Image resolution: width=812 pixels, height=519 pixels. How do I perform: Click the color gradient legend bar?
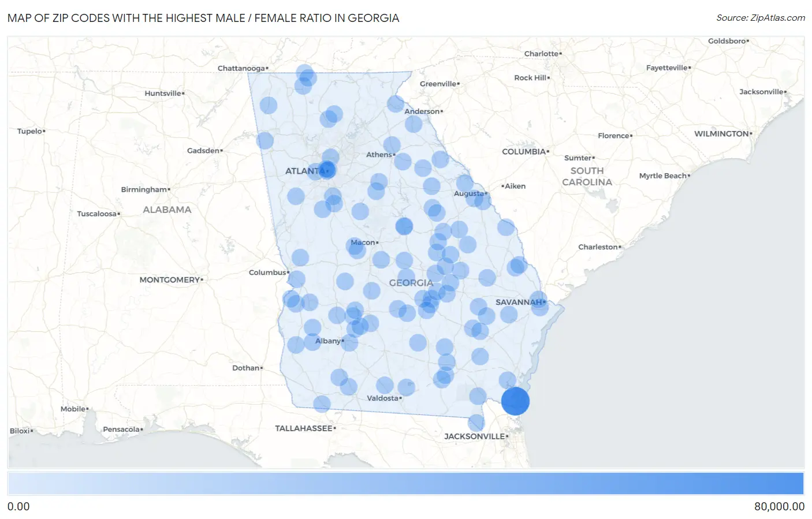pyautogui.click(x=405, y=484)
